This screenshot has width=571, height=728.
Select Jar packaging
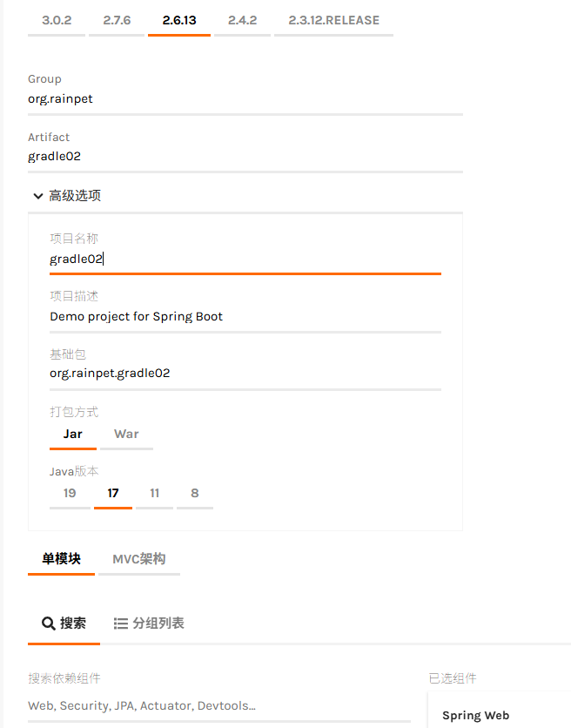73,434
